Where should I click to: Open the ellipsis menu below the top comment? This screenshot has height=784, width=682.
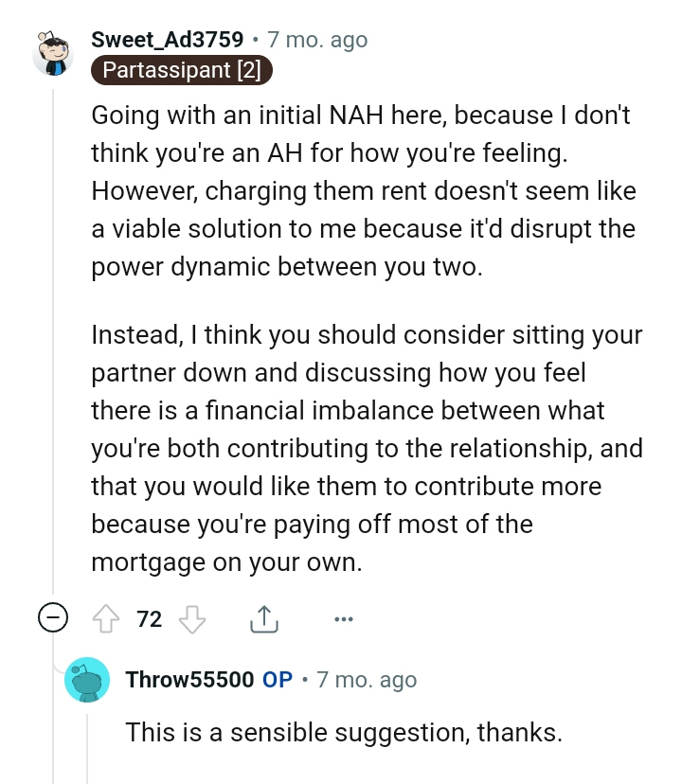[x=343, y=618]
